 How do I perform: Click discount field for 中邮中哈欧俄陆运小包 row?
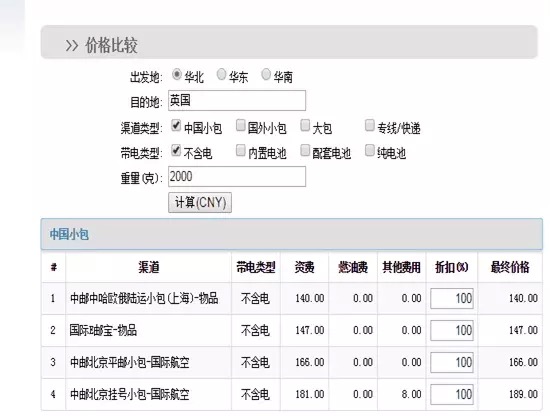(452, 298)
